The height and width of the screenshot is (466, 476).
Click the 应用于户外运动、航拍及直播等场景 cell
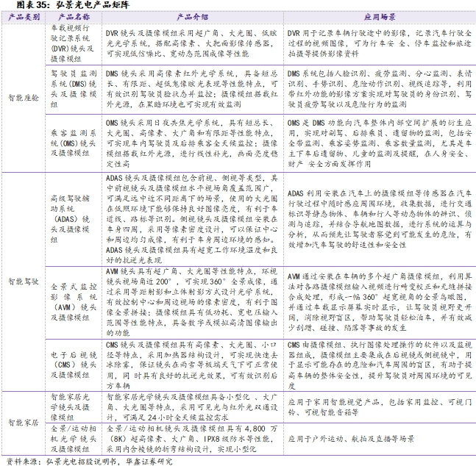pos(380,439)
